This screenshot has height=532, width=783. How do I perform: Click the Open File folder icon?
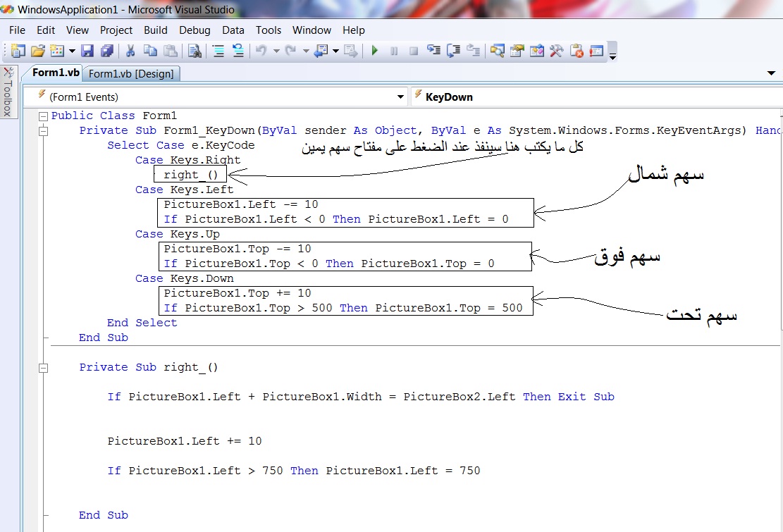(37, 51)
